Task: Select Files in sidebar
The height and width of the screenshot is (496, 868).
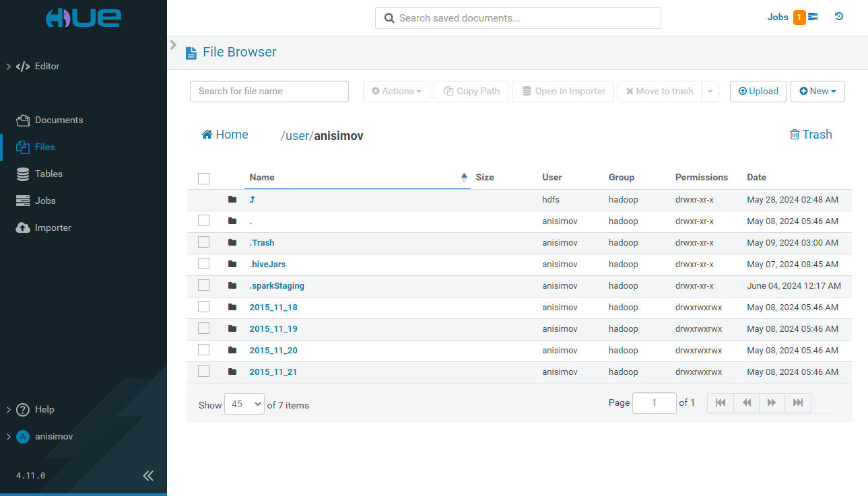Action: click(44, 147)
